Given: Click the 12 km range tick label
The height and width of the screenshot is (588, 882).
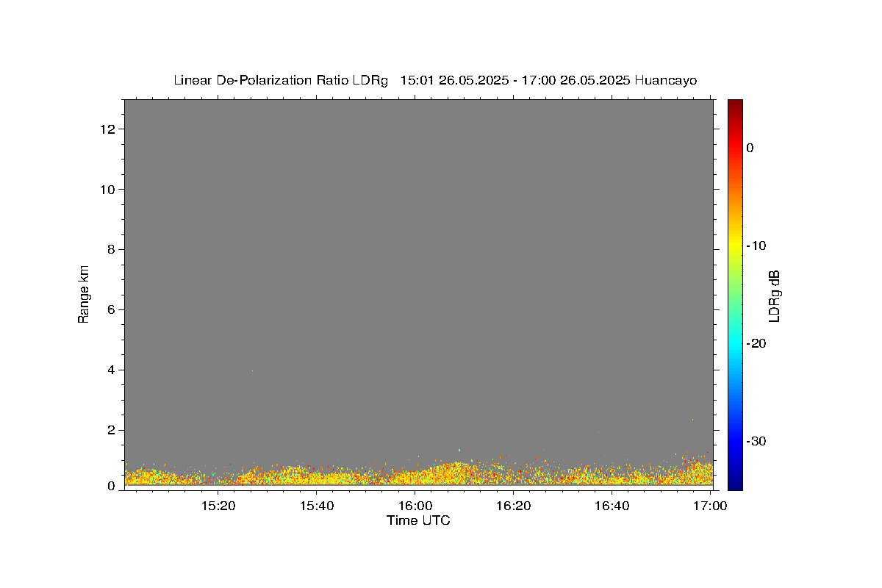Looking at the screenshot, I should pyautogui.click(x=109, y=129).
